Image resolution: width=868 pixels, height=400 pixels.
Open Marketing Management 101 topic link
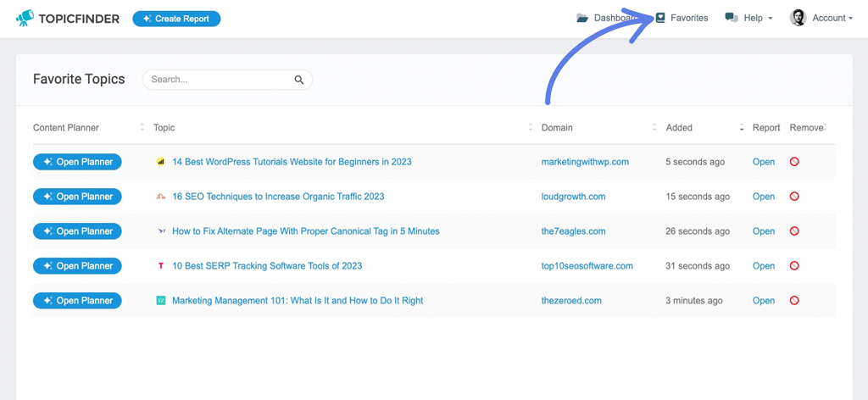click(x=298, y=300)
